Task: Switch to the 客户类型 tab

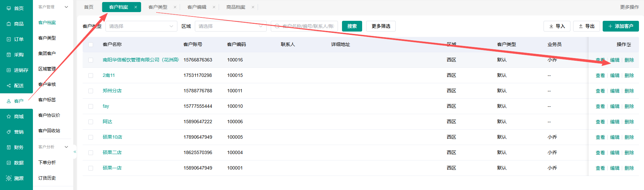Action: tap(158, 7)
